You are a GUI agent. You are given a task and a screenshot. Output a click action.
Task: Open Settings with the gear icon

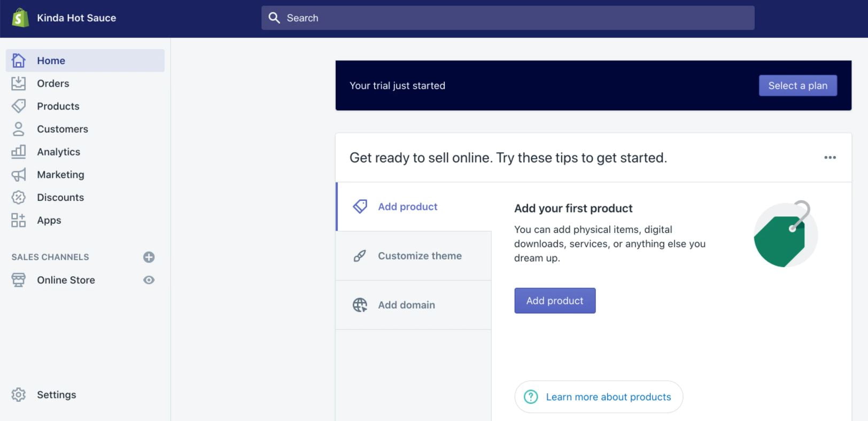[x=19, y=394]
